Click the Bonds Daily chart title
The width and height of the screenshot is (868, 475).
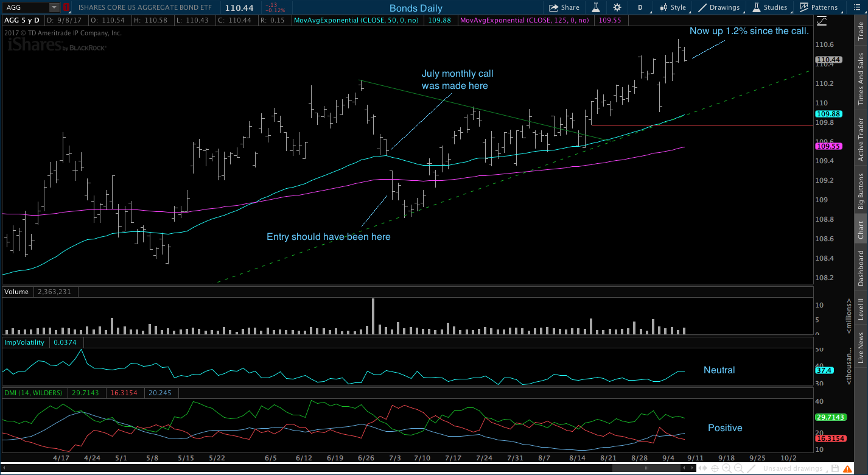(x=416, y=9)
